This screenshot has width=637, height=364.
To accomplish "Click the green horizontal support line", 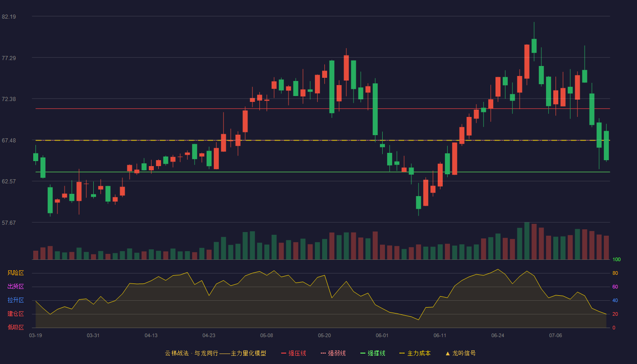I will point(323,172).
